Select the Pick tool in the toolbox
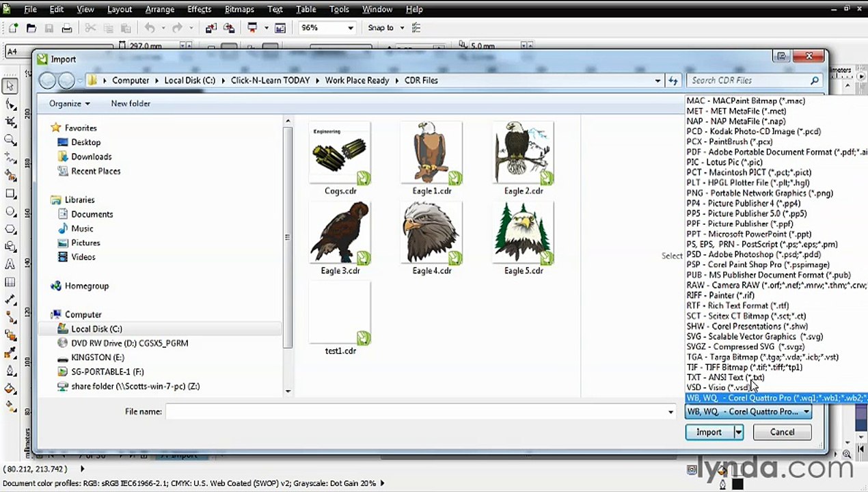The image size is (868, 492). (x=10, y=86)
